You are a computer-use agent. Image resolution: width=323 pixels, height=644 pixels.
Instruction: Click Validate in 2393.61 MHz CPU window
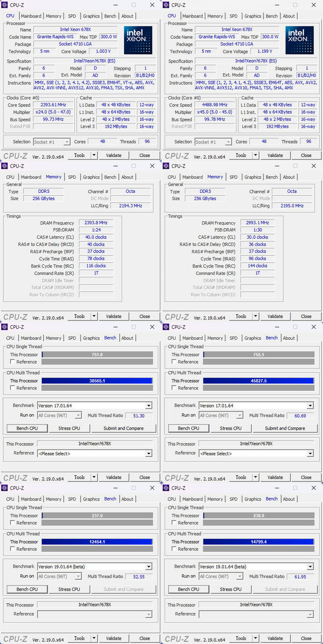113,156
